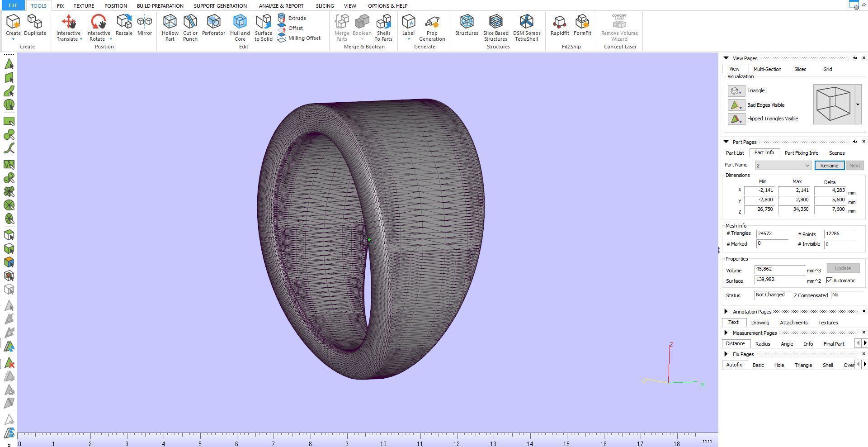This screenshot has height=447, width=868.
Task: Open the Label tool
Action: (x=408, y=21)
